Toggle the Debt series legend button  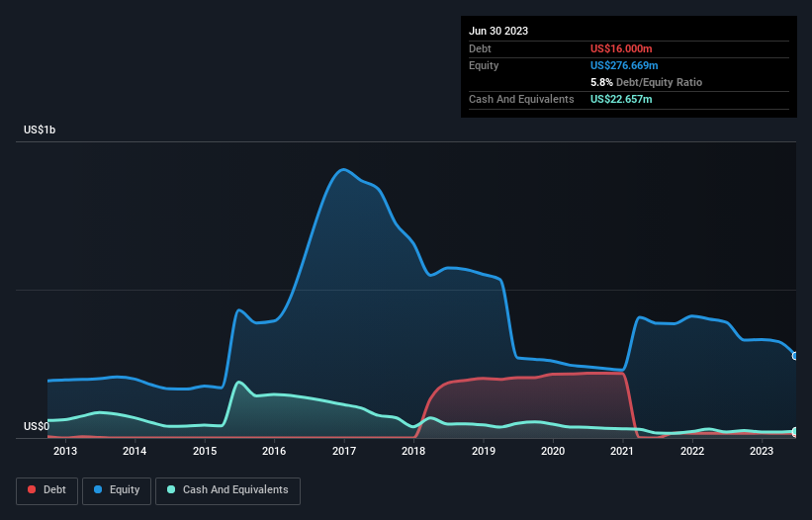click(46, 490)
